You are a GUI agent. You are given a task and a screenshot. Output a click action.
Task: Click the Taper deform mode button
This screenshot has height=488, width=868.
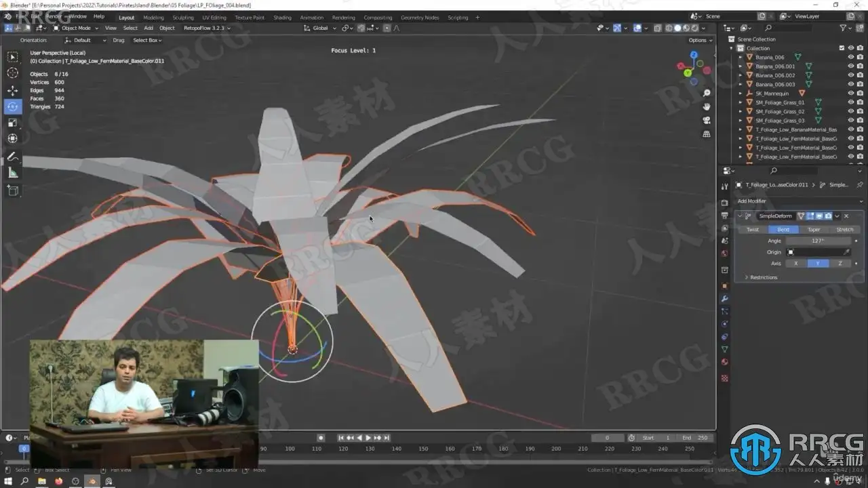tap(814, 230)
